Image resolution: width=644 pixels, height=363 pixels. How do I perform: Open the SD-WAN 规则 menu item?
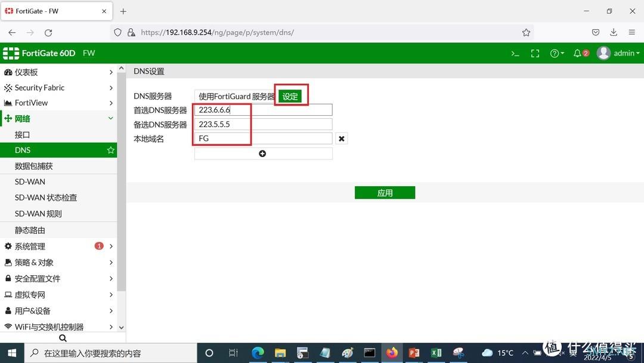click(38, 214)
